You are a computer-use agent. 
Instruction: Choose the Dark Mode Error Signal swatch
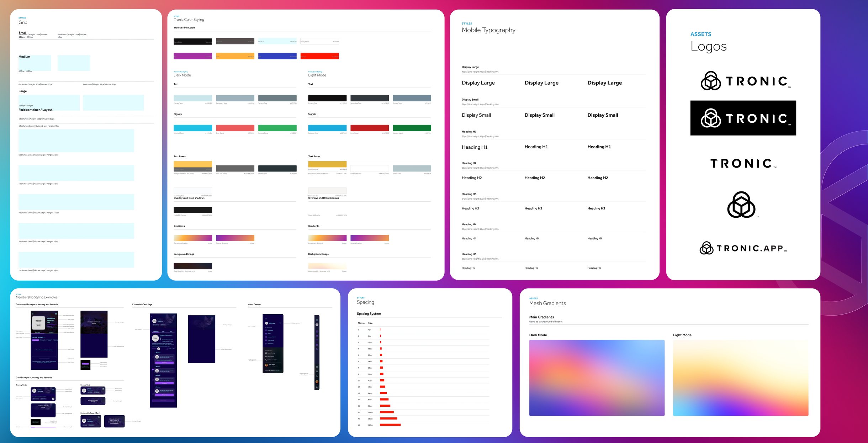(235, 128)
